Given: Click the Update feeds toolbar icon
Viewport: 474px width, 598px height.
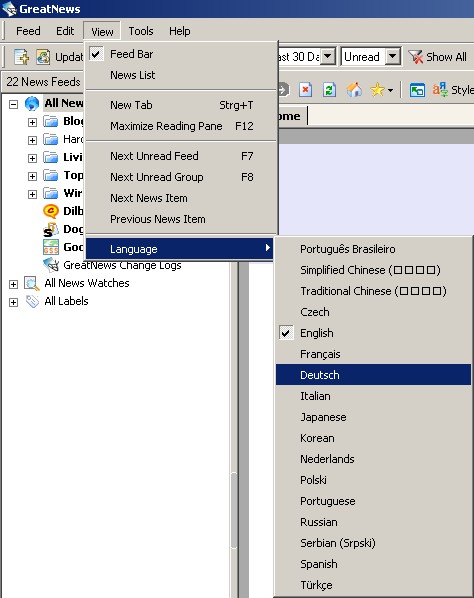Looking at the screenshot, I should click(43, 57).
